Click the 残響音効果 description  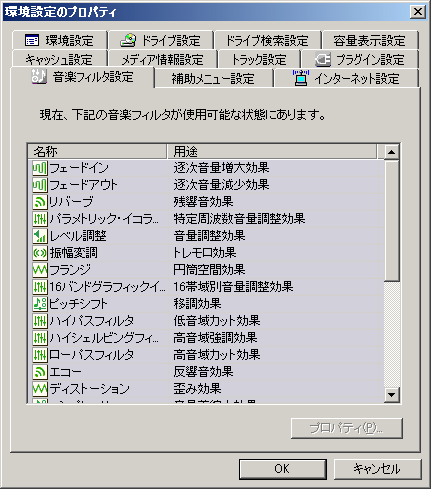203,202
